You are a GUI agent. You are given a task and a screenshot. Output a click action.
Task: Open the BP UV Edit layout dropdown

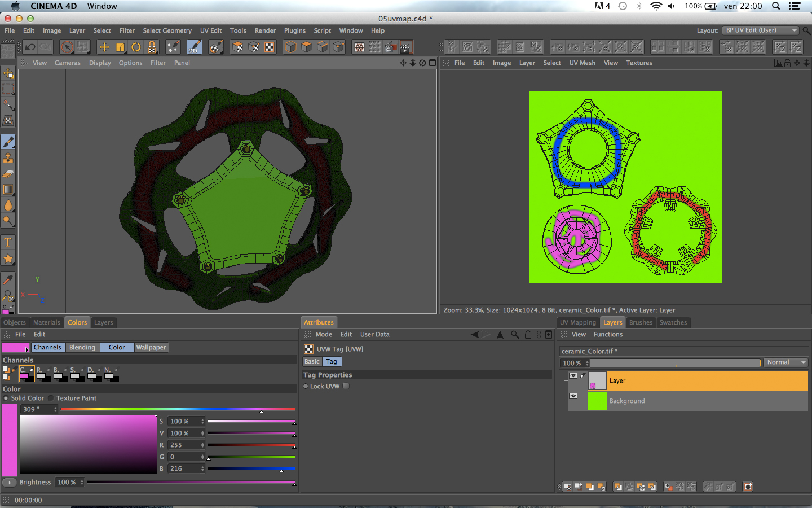coord(761,30)
